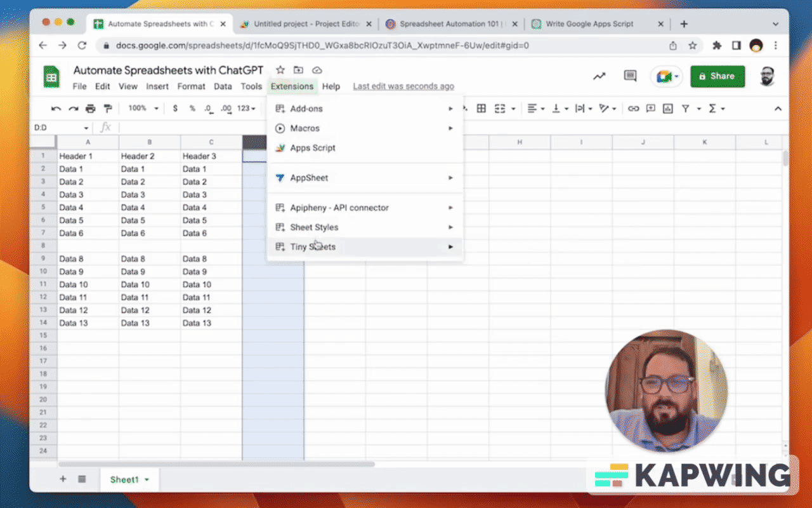Open the all sheets list button
This screenshot has height=508, width=812.
pos(82,479)
